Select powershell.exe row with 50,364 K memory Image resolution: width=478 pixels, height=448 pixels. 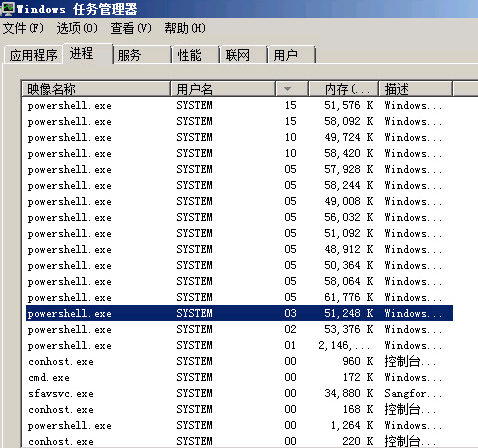pos(239,265)
